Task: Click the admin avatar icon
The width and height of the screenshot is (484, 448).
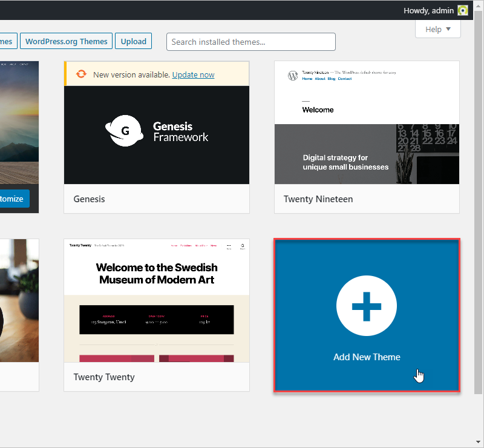Action: (x=462, y=10)
